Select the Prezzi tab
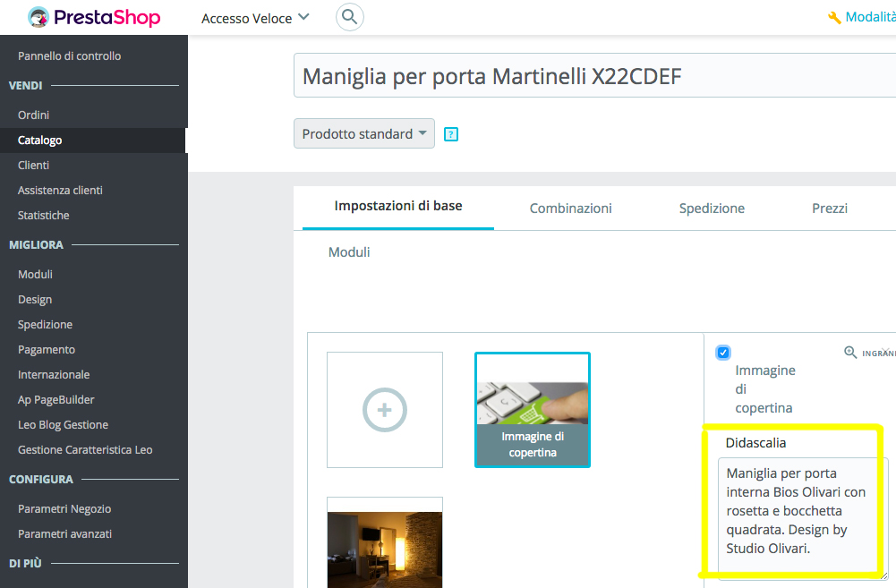 click(830, 208)
